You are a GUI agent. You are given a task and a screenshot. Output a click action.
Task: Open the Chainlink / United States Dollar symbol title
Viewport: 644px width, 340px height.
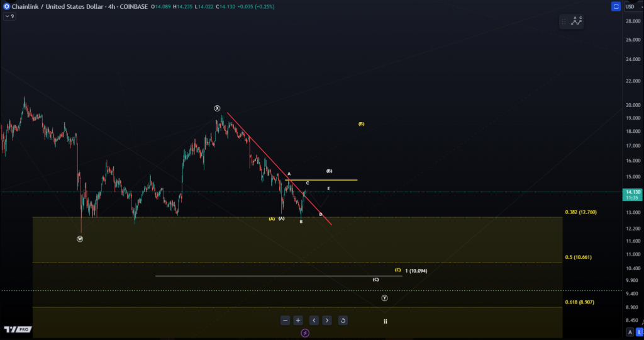58,6
